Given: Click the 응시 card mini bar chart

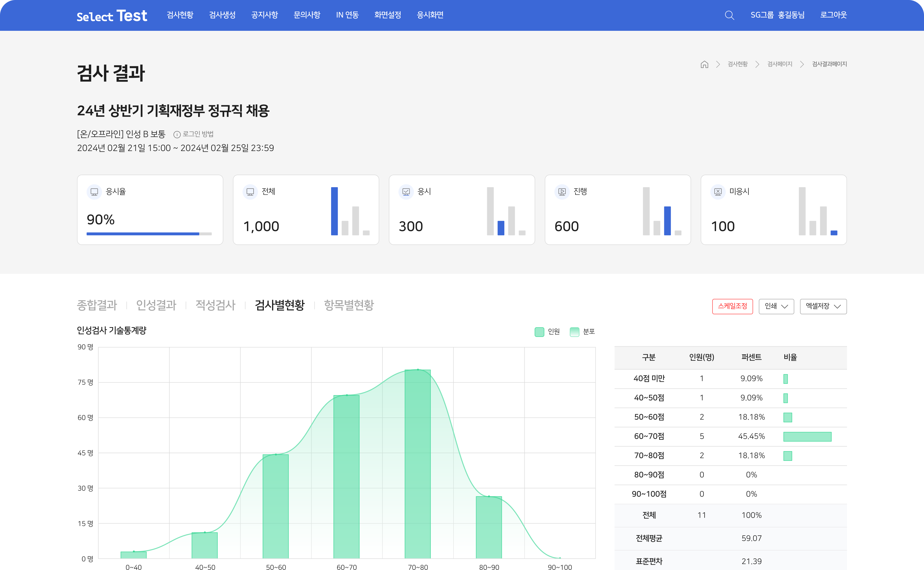Looking at the screenshot, I should tap(506, 211).
